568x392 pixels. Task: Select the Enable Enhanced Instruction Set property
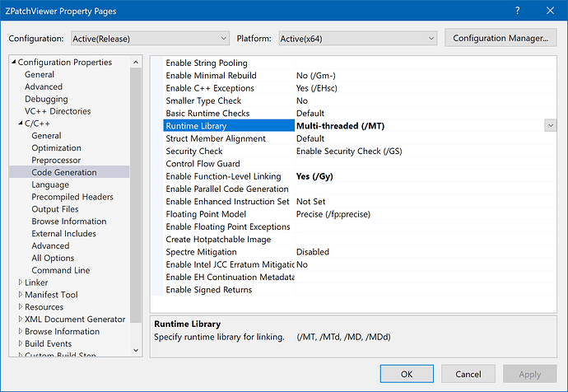[227, 202]
